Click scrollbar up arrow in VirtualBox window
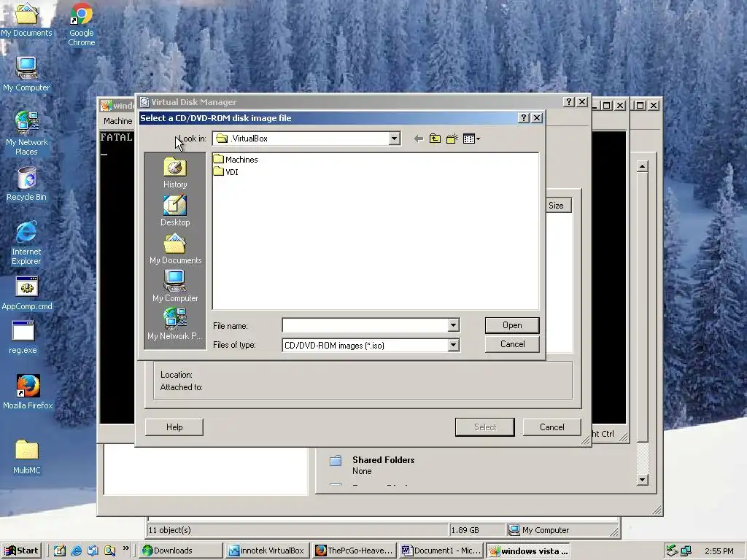 coord(642,166)
